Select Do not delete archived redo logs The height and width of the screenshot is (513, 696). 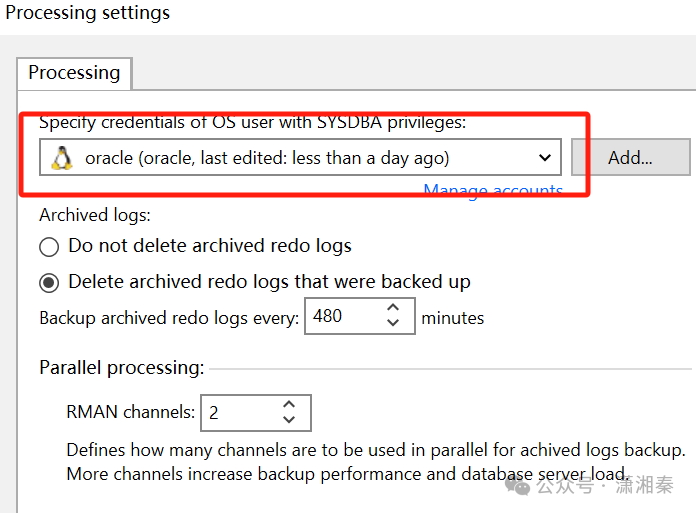(49, 246)
